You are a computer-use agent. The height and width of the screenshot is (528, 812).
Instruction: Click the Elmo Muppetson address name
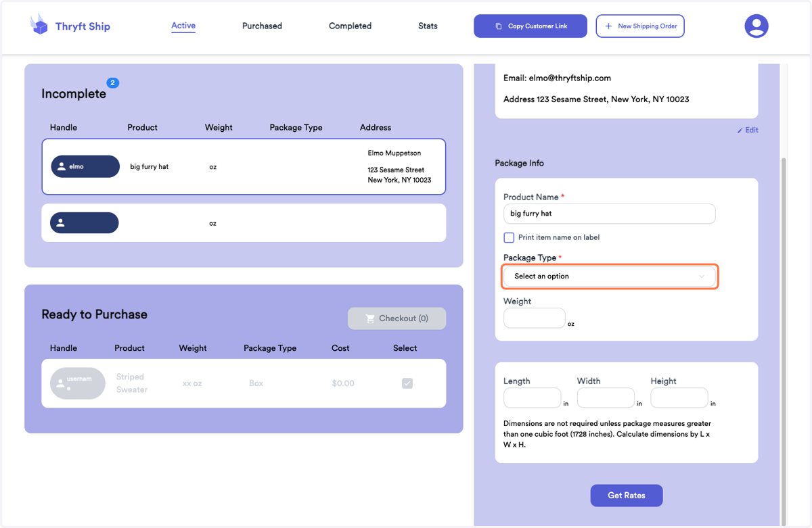point(394,153)
